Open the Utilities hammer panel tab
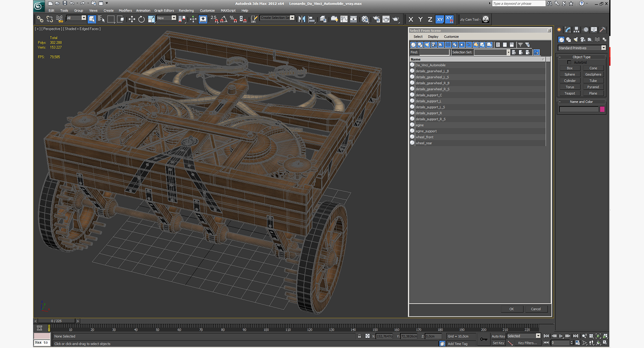Screen dimensions: 644x348 point(603,30)
